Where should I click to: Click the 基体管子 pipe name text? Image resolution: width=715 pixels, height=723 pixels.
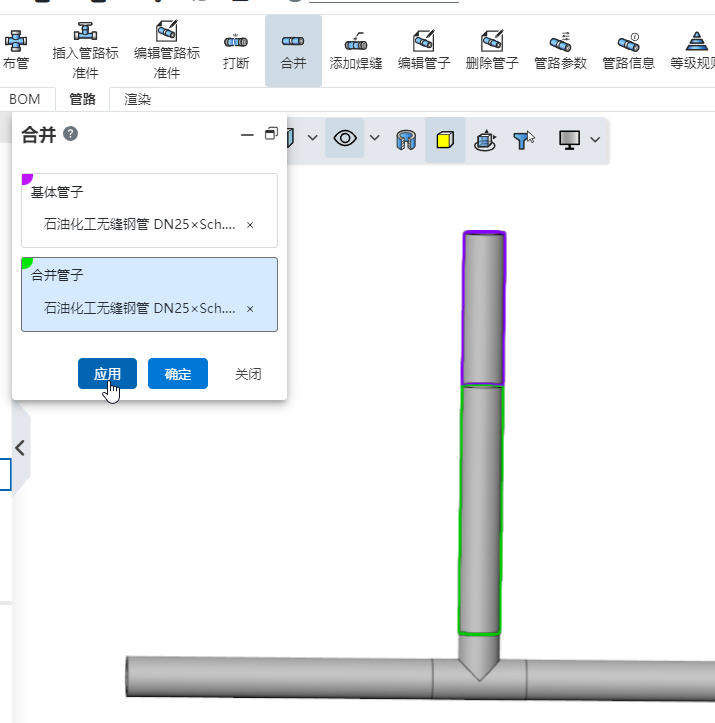coord(139,225)
